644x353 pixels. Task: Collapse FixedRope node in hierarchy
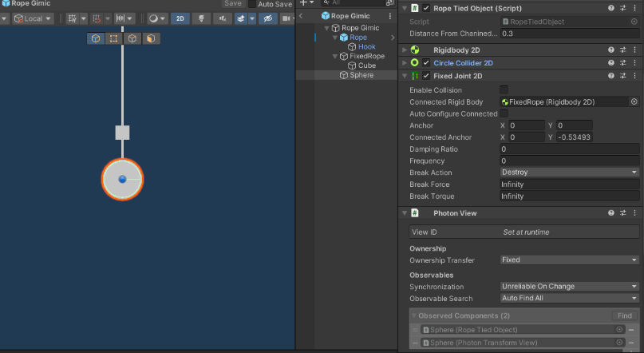335,56
